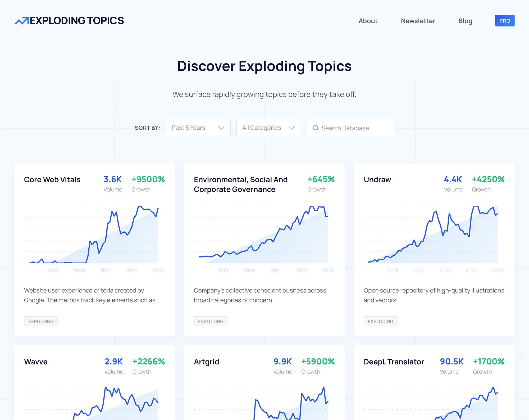This screenshot has width=529, height=420.
Task: Open the Core Web Vitals topic title
Action: (52, 180)
